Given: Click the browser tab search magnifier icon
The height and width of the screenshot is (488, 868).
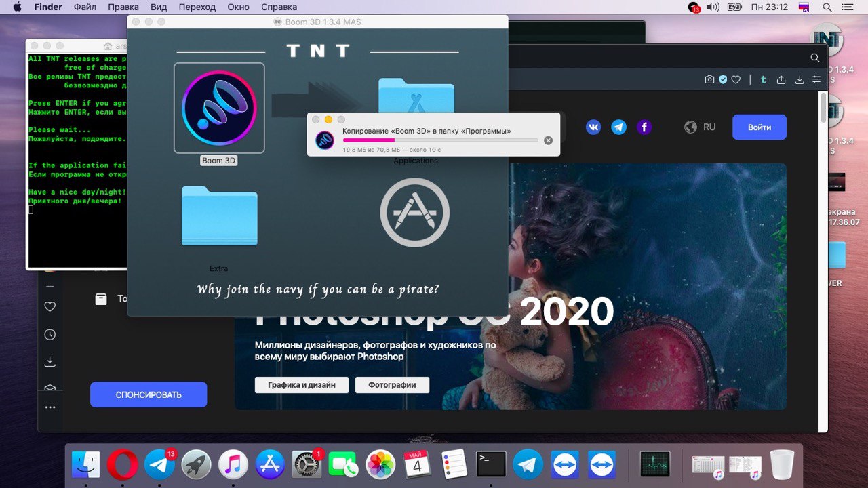Looking at the screenshot, I should pos(815,58).
